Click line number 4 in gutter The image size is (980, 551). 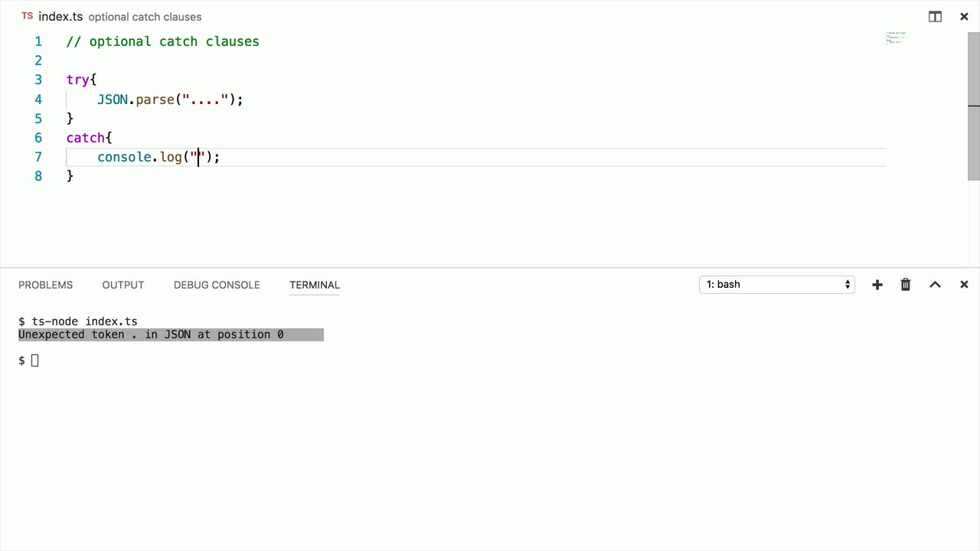[x=38, y=99]
